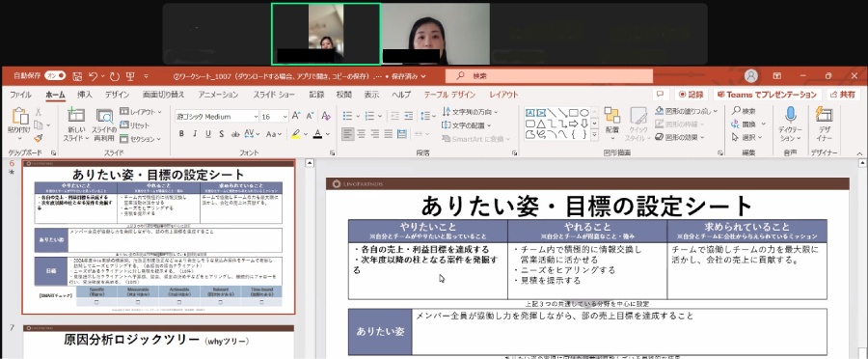The height and width of the screenshot is (359, 868).
Task: Expand the Layout (レイアウト) dropdown in Slides group
Action: tap(141, 111)
